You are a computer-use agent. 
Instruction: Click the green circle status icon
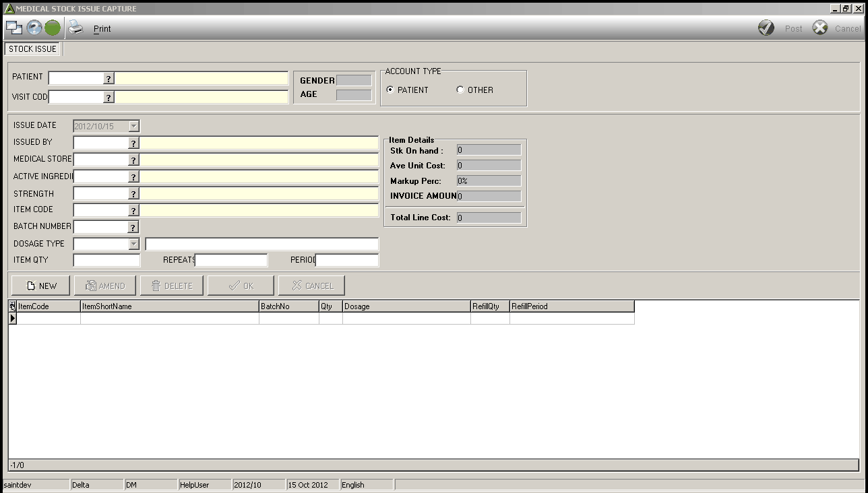pos(53,28)
